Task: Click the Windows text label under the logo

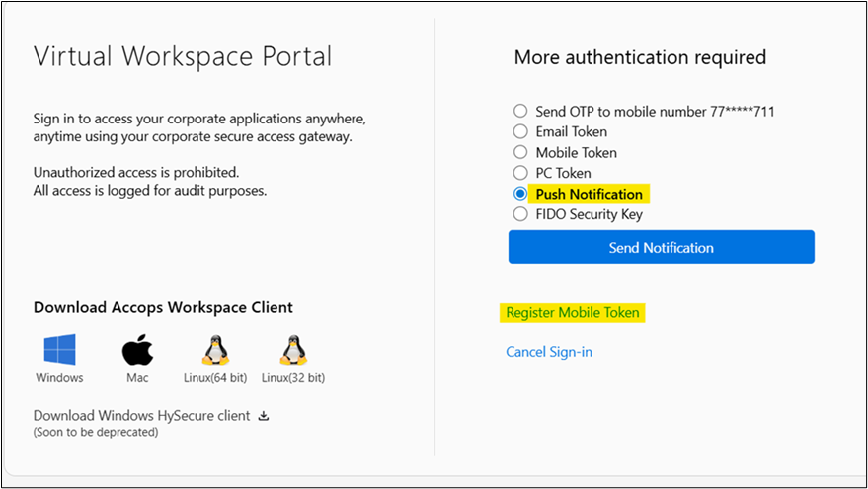Action: point(59,378)
